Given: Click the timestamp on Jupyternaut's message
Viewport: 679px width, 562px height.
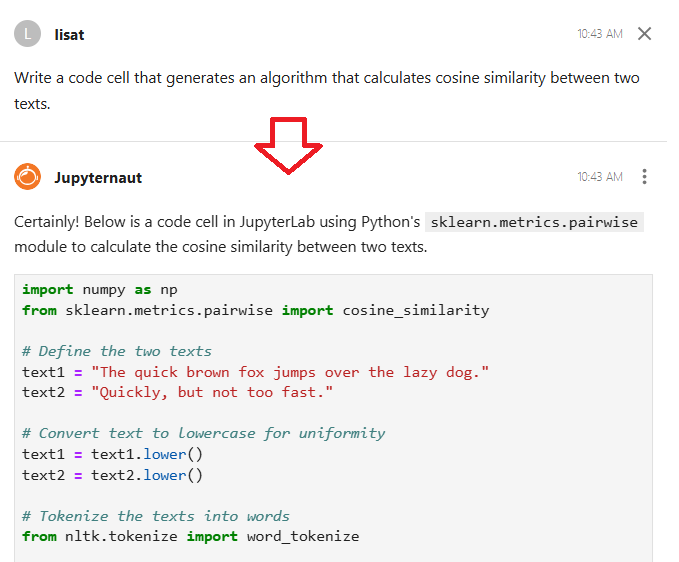Looking at the screenshot, I should click(600, 177).
